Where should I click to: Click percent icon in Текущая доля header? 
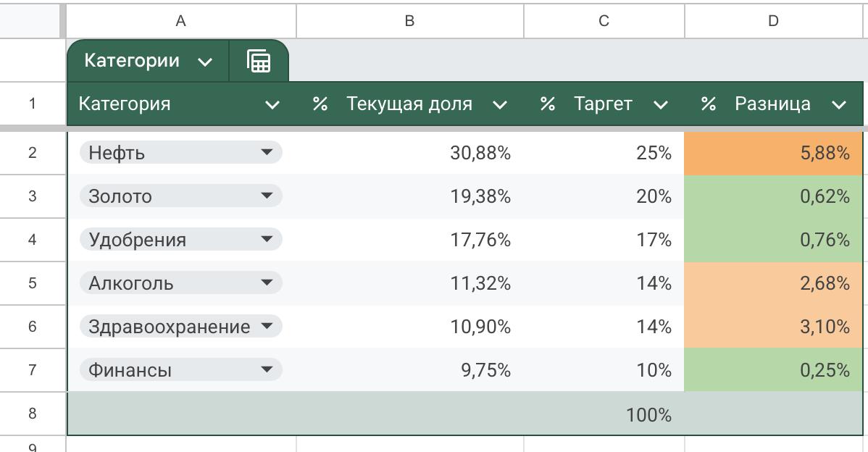coord(320,104)
